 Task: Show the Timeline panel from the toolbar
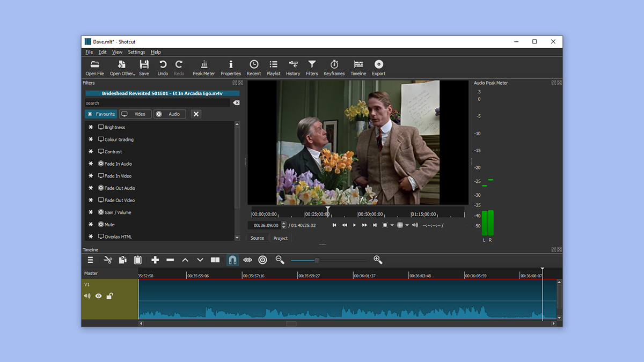pos(358,68)
